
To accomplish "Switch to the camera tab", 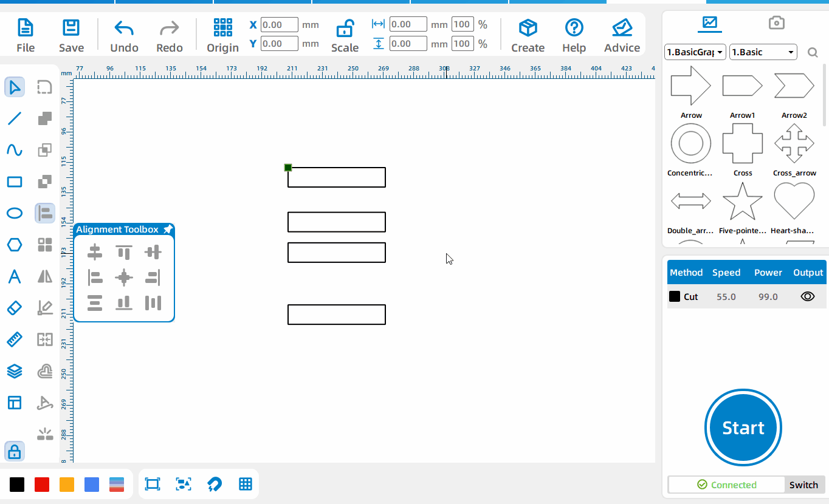I will point(776,23).
